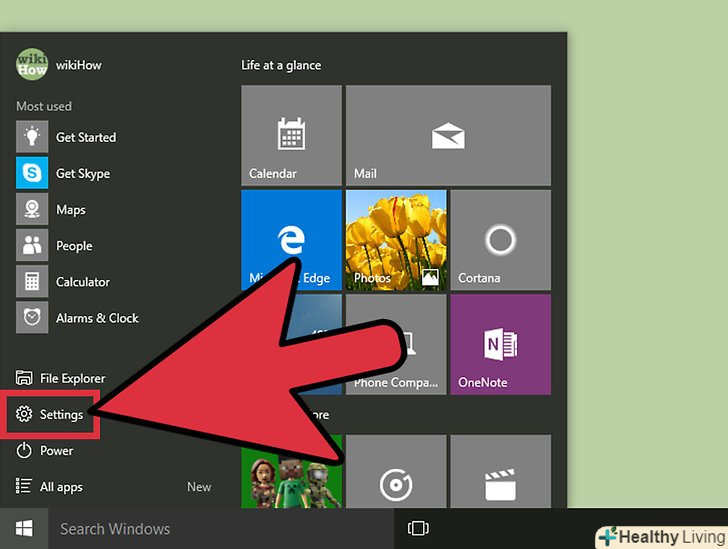Open Settings from its label
728x549 pixels.
click(x=61, y=414)
